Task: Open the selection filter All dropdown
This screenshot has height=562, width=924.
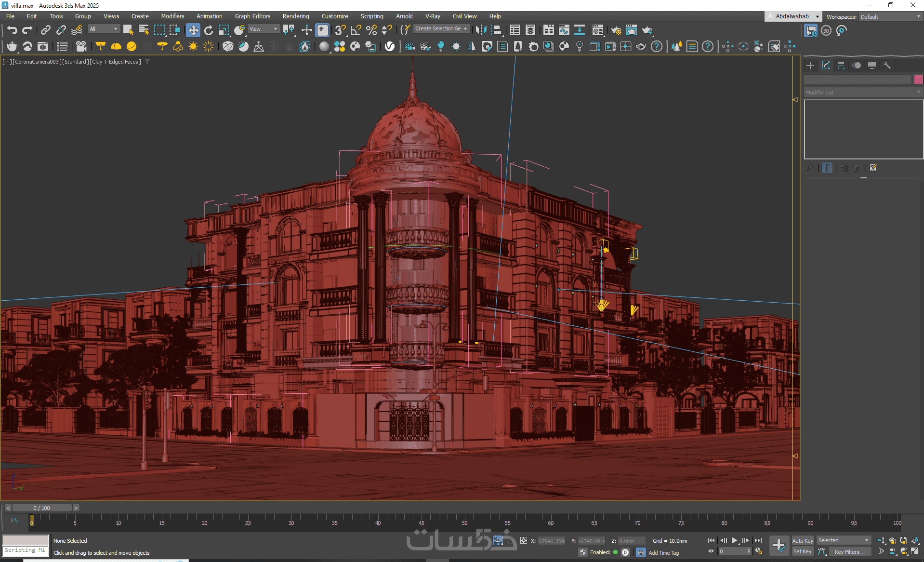Action: (x=103, y=29)
